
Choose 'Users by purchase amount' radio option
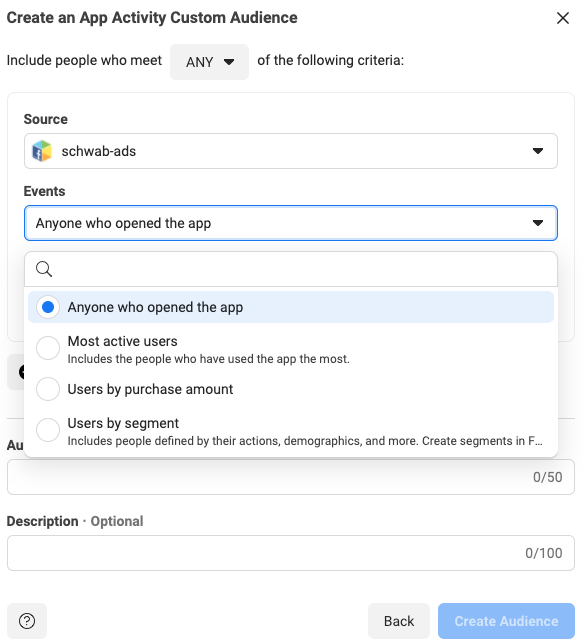(48, 389)
